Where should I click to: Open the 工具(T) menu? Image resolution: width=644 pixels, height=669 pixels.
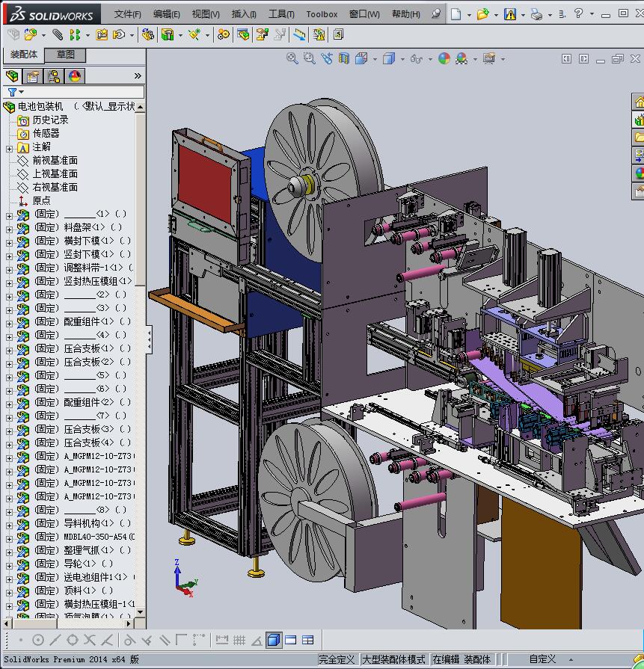[281, 14]
